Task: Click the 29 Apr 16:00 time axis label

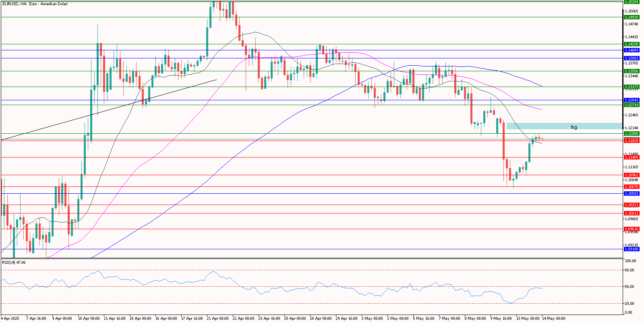Action: (x=346, y=319)
